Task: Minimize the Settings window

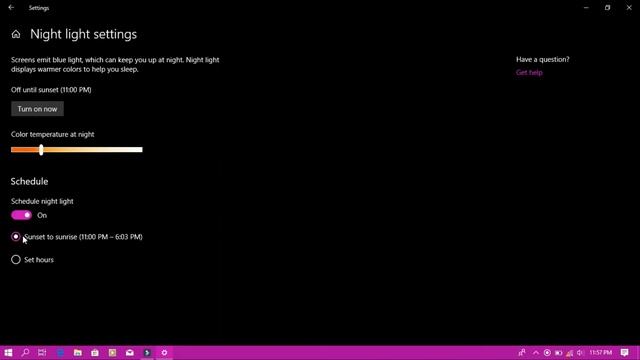Action: (x=586, y=7)
